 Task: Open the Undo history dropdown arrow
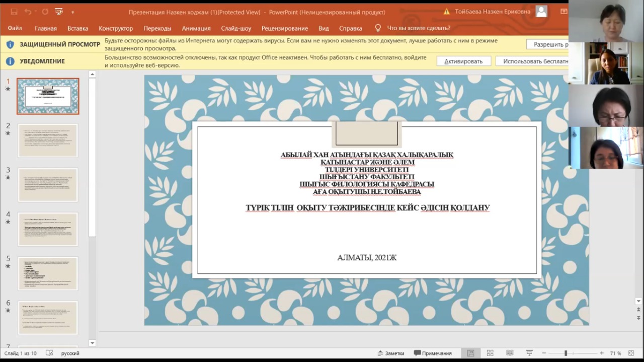pos(36,12)
